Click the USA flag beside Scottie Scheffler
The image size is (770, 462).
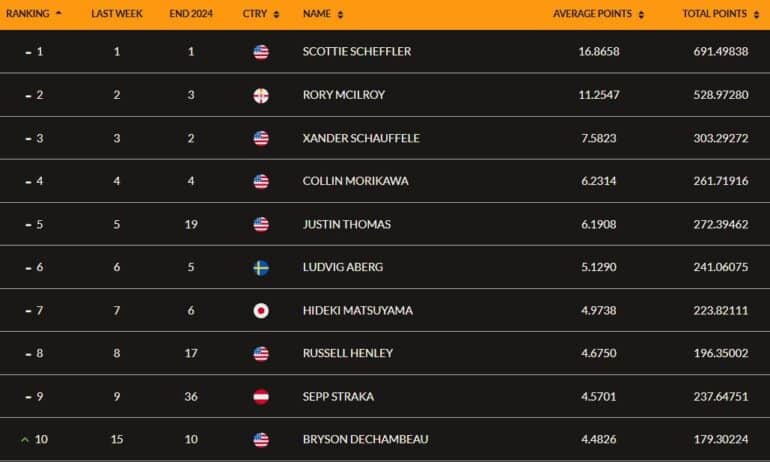pos(261,52)
